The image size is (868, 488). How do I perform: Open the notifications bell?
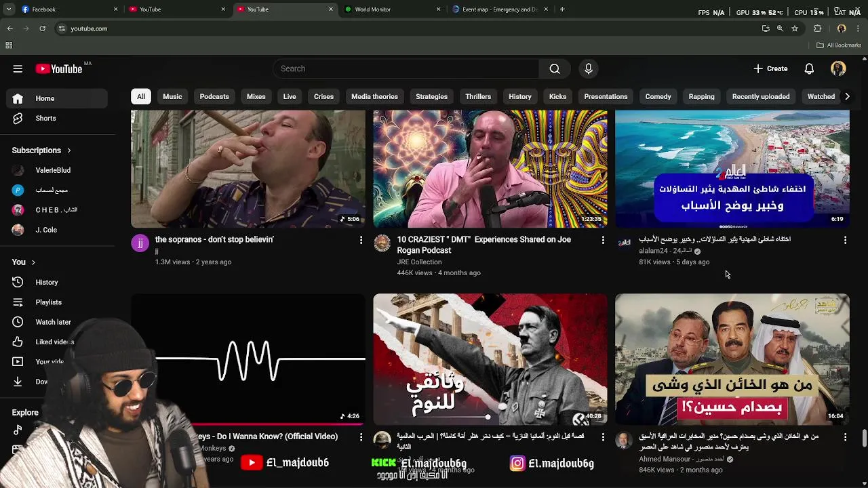click(809, 68)
